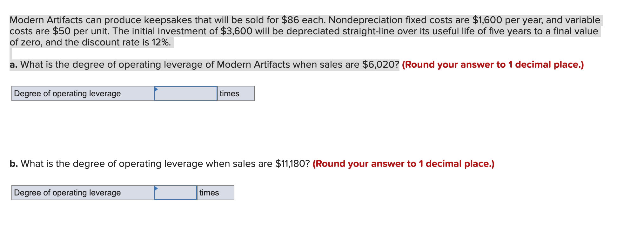The width and height of the screenshot is (644, 239).
Task: Click the 'times' label next to part a's input
Action: [229, 93]
